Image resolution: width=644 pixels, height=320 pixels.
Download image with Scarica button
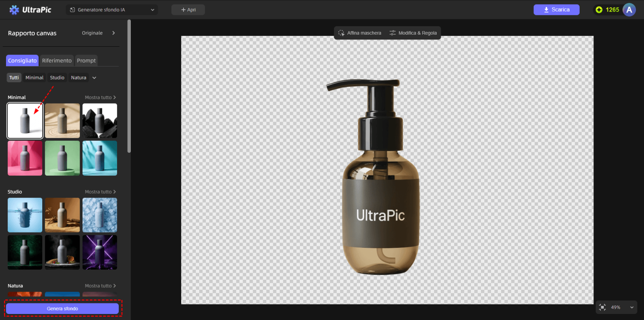coord(556,10)
